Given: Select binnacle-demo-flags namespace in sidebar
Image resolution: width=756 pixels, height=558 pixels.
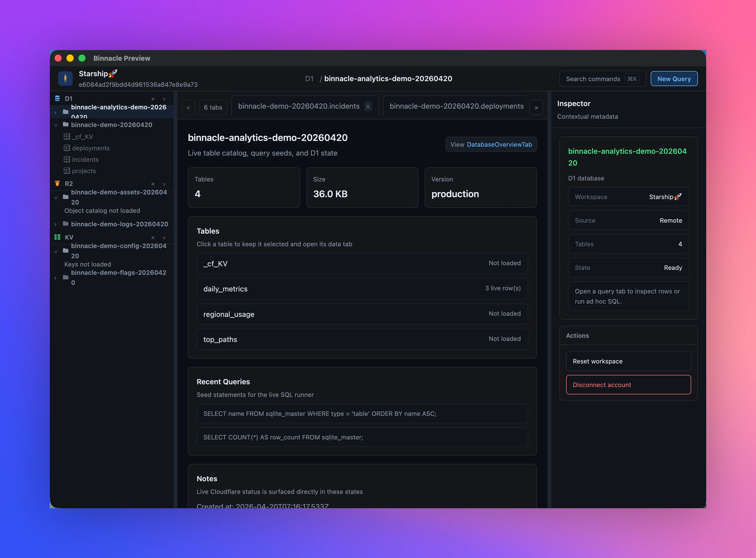Looking at the screenshot, I should (119, 277).
